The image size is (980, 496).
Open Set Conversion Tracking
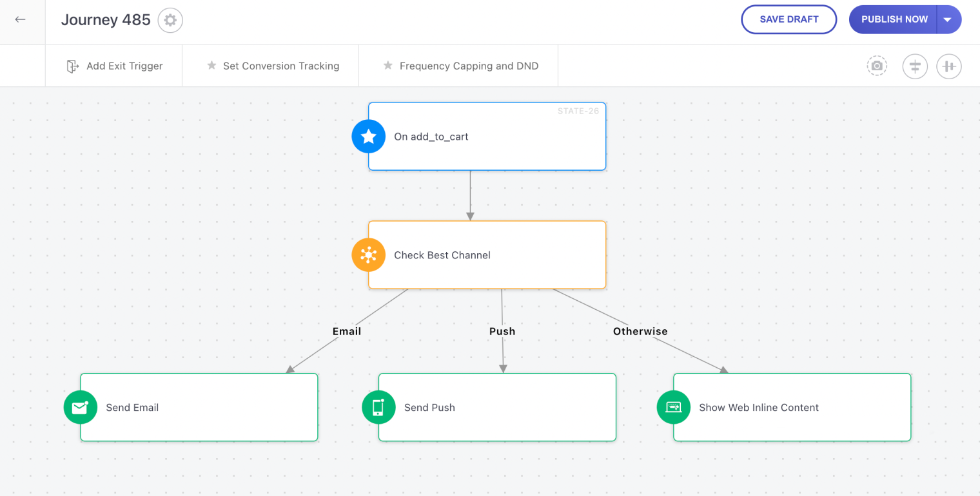(x=273, y=66)
